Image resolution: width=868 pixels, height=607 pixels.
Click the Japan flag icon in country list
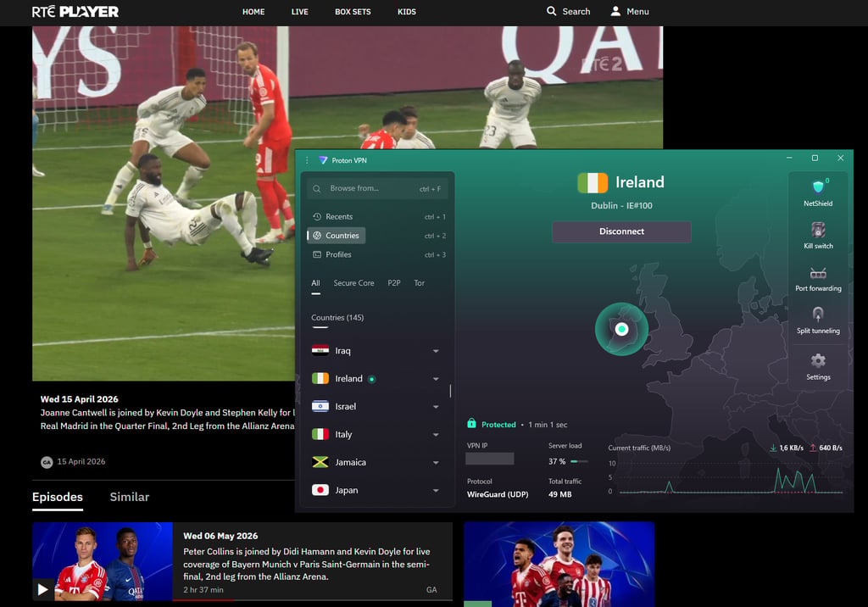(x=320, y=490)
